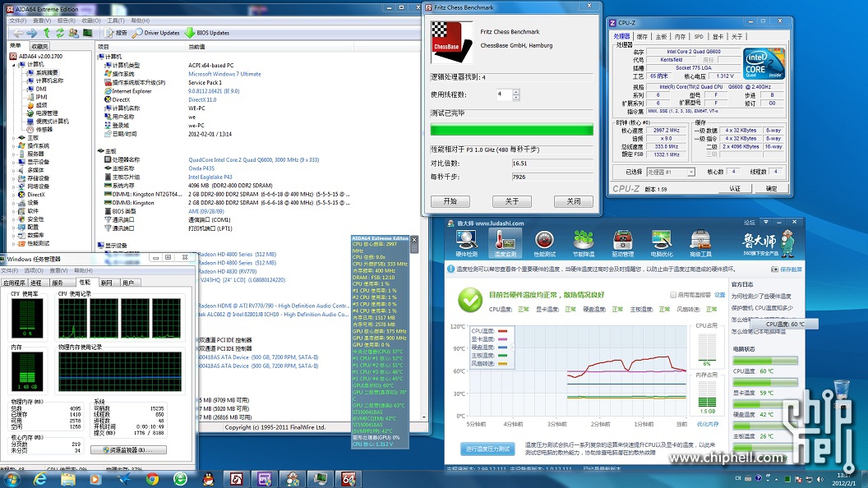The image size is (868, 488).
Task: Open the 报告 report toolbar button
Action: tap(116, 33)
